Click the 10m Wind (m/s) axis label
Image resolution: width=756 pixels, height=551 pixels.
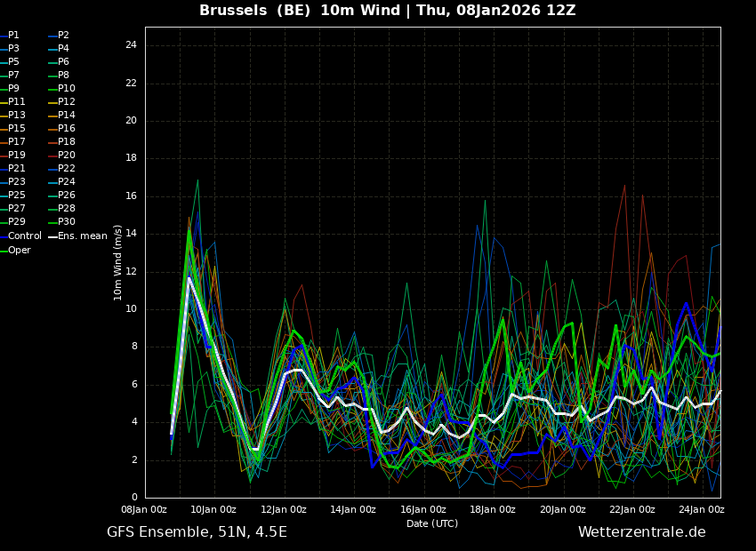[118, 262]
